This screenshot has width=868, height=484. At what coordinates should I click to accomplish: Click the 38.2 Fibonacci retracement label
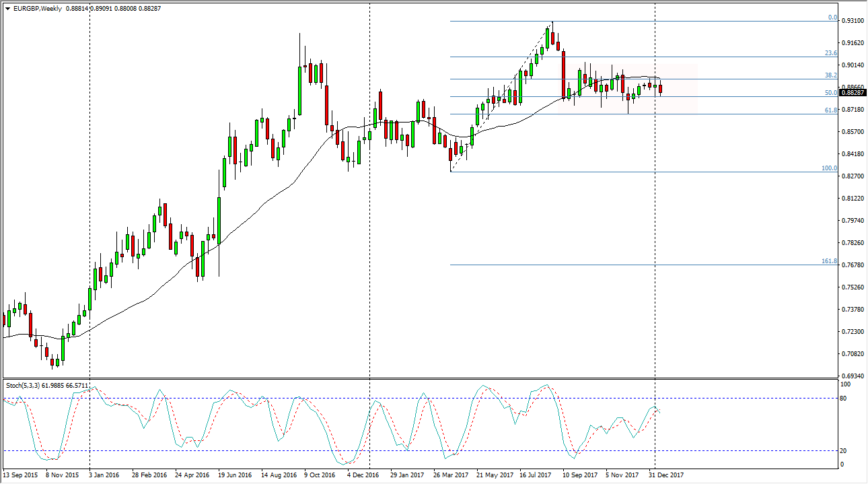[x=830, y=75]
